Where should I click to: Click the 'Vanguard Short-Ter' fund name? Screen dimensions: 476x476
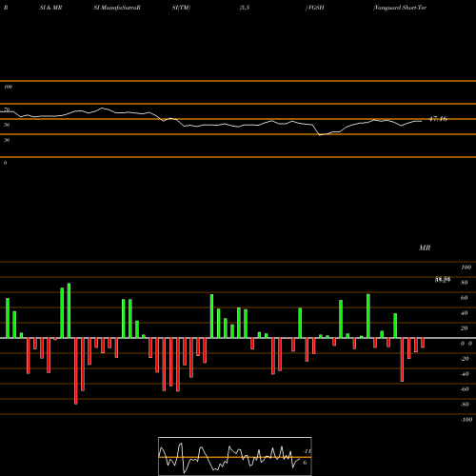[400, 8]
